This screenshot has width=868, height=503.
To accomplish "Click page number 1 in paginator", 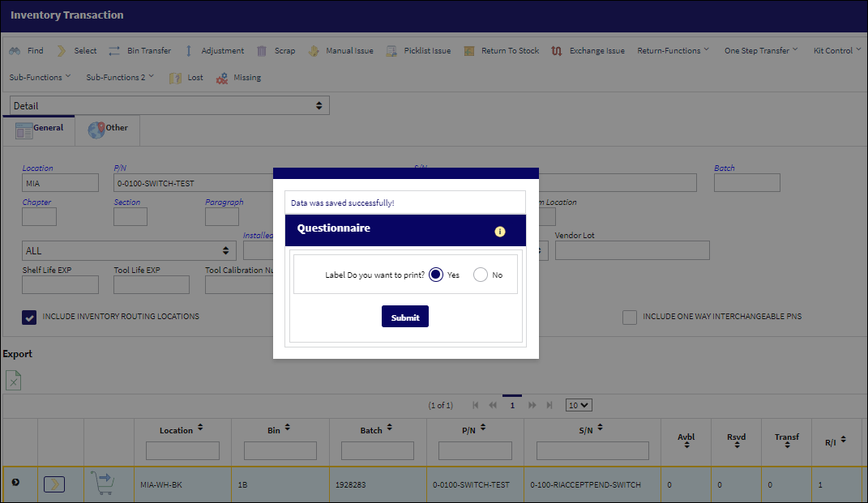I will click(x=512, y=405).
